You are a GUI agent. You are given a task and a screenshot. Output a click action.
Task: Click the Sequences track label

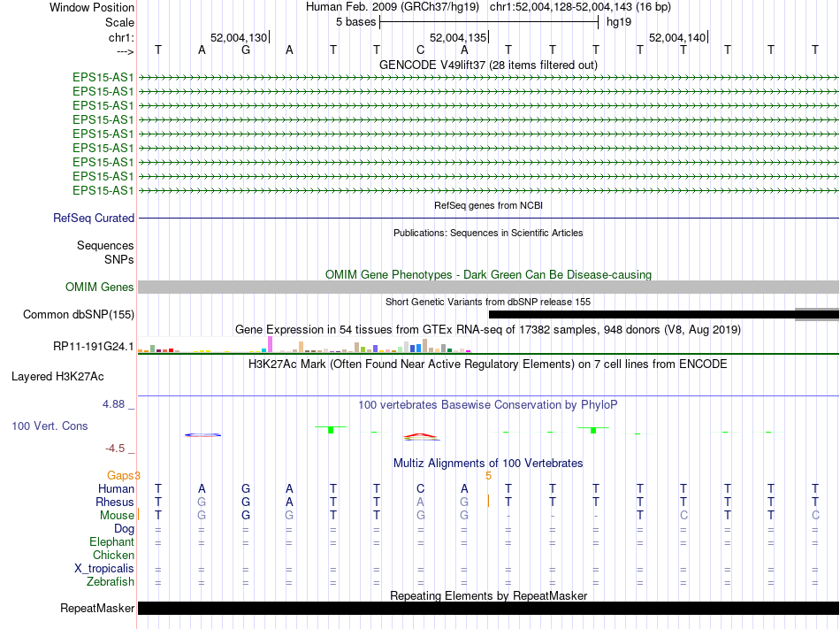click(105, 245)
